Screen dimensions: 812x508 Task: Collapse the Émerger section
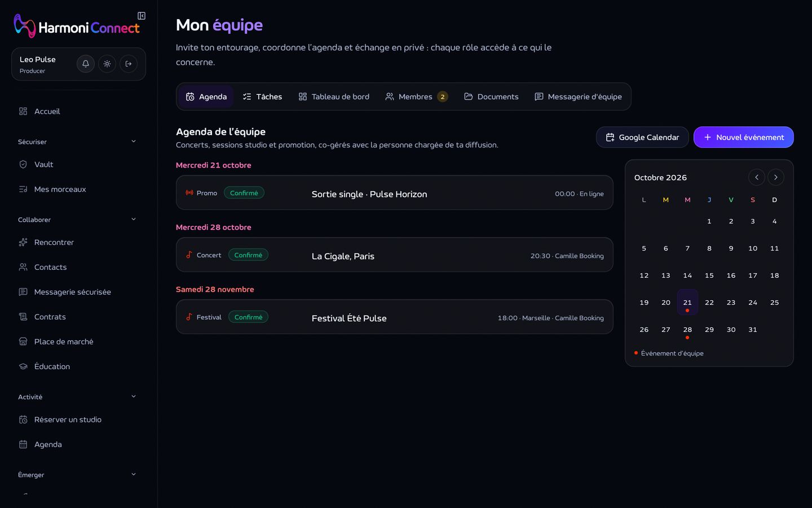click(134, 475)
